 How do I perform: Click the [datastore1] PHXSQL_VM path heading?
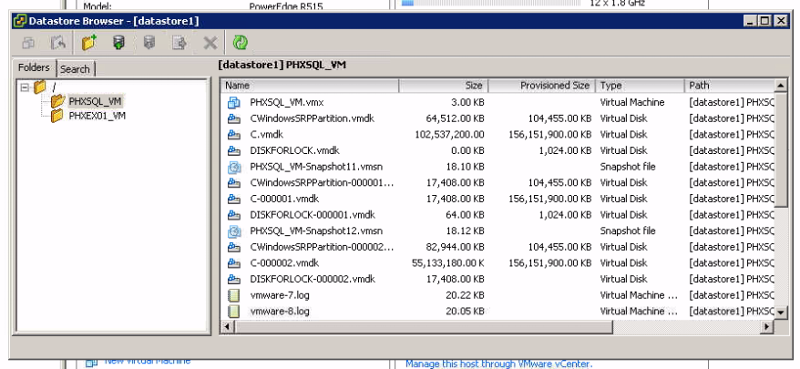[282, 65]
